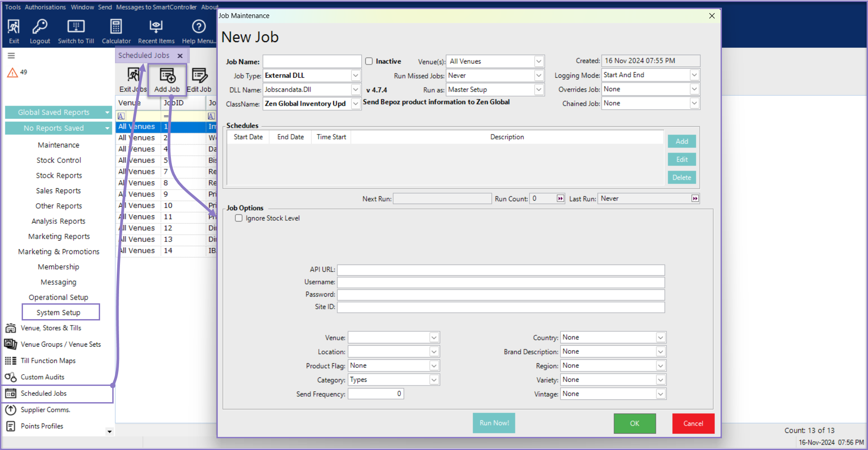Tick the Ignore Stock Level checkbox
This screenshot has width=868, height=450.
click(x=239, y=218)
